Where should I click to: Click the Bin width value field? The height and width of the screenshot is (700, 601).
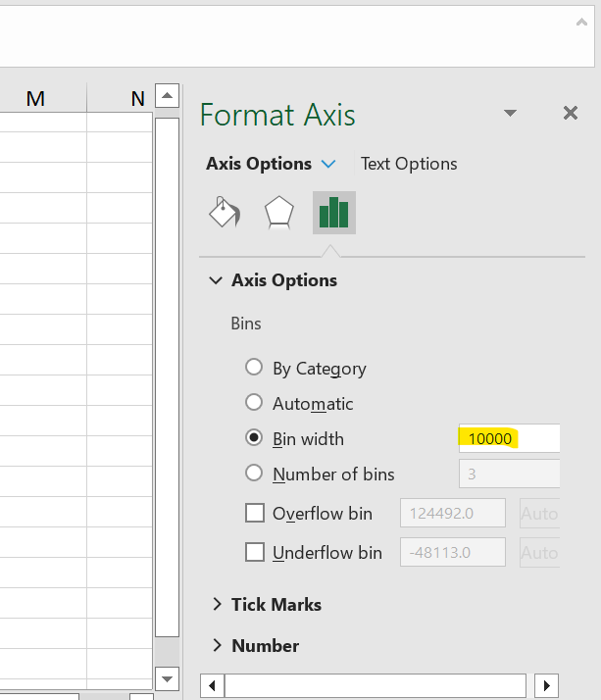click(508, 438)
